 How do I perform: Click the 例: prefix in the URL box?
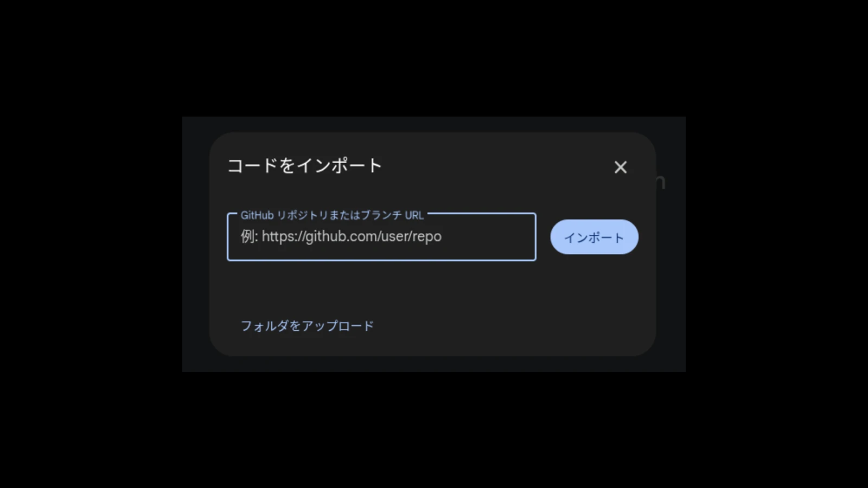(x=249, y=236)
